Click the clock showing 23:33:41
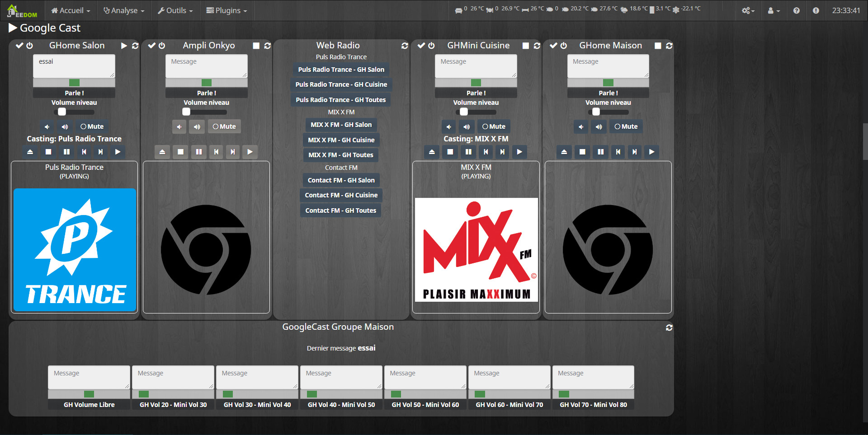 846,10
